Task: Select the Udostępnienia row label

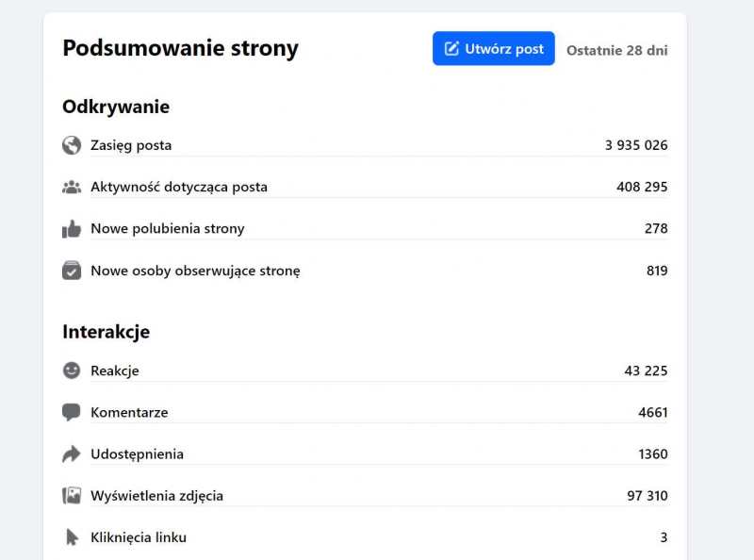Action: click(137, 454)
